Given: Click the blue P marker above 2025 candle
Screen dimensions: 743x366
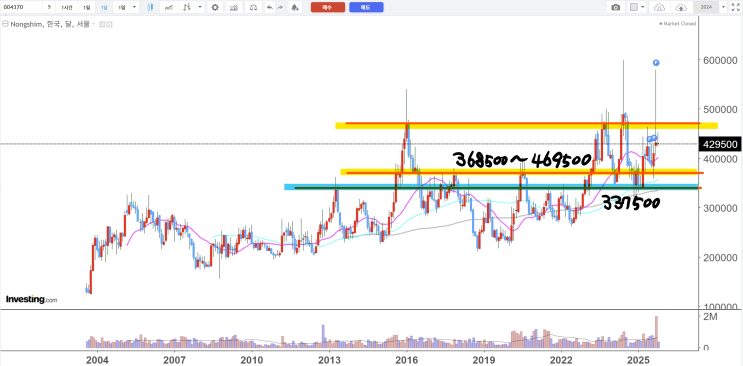Looking at the screenshot, I should pos(656,63).
